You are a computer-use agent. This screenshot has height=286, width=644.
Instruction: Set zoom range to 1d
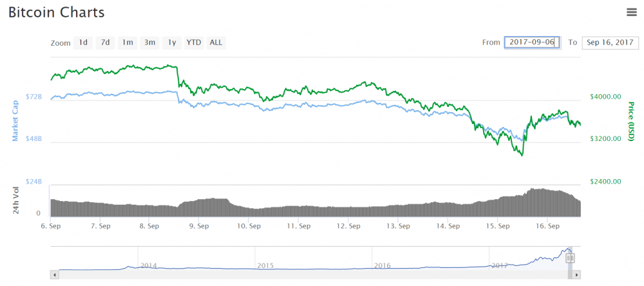coord(83,43)
